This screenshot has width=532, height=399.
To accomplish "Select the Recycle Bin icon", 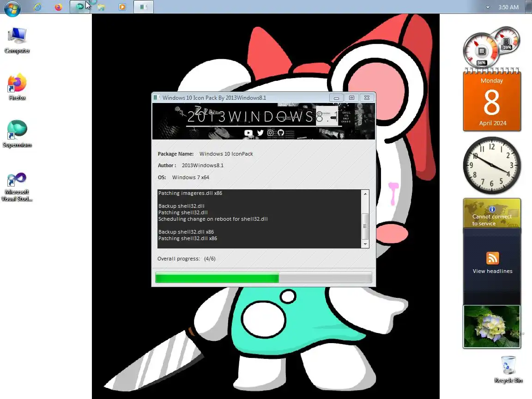I will (x=508, y=369).
